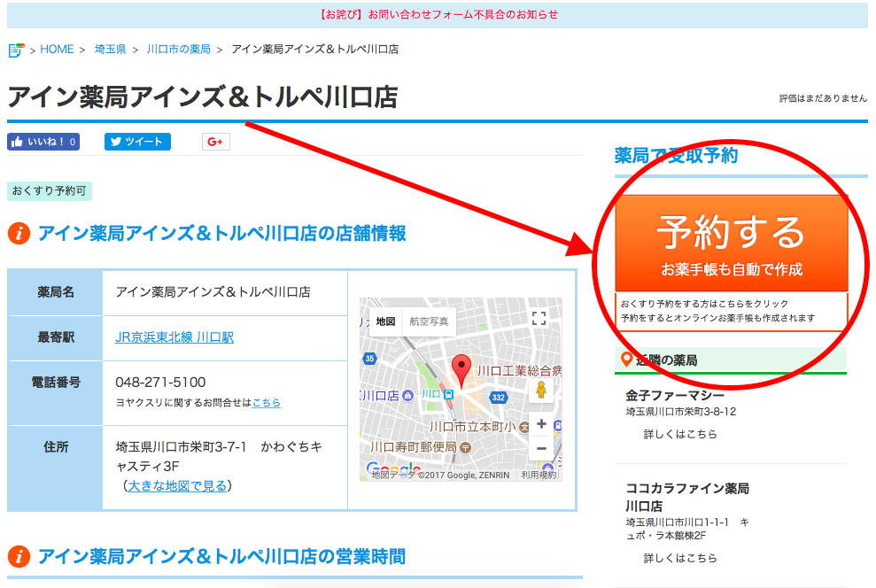Click the orange 予約する button

[732, 244]
